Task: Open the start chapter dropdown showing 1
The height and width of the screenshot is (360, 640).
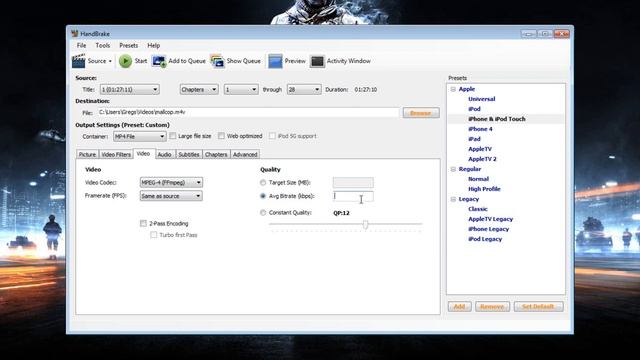Action: pyautogui.click(x=241, y=89)
